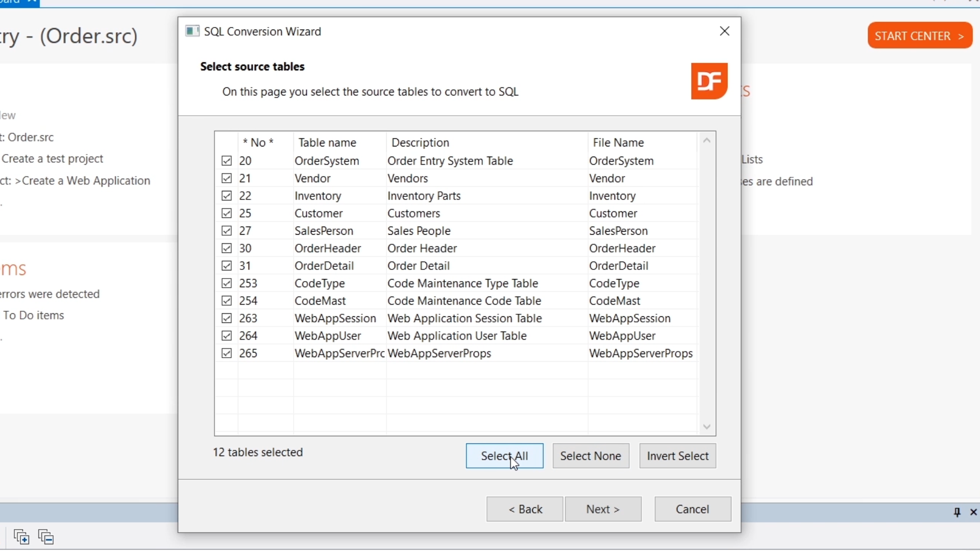Click the SQL Conversion Wizard title icon
This screenshot has width=980, height=551.
point(192,31)
